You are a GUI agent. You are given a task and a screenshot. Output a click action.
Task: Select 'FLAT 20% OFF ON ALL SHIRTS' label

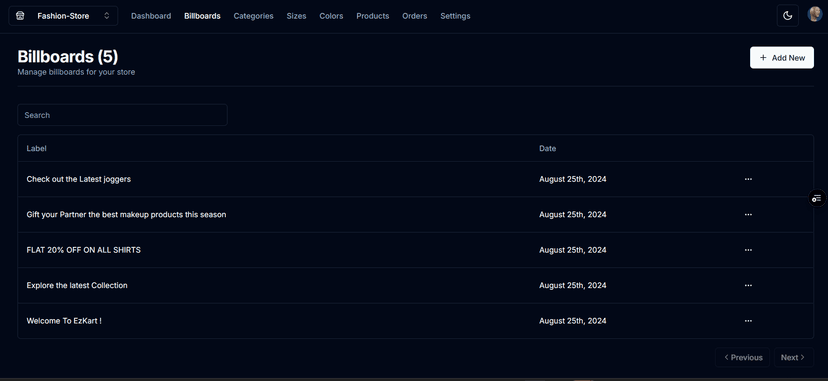coord(83,250)
